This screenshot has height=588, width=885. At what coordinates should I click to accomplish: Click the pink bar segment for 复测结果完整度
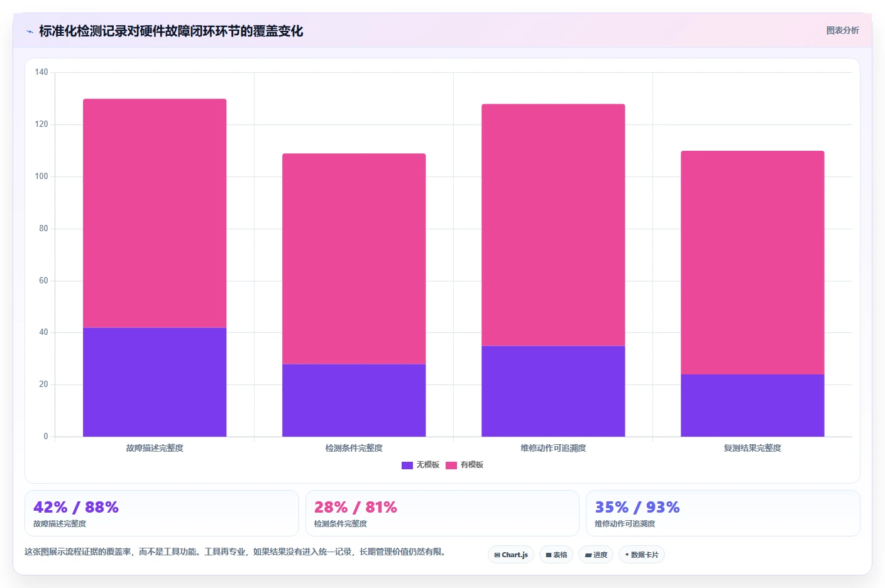click(x=752, y=263)
